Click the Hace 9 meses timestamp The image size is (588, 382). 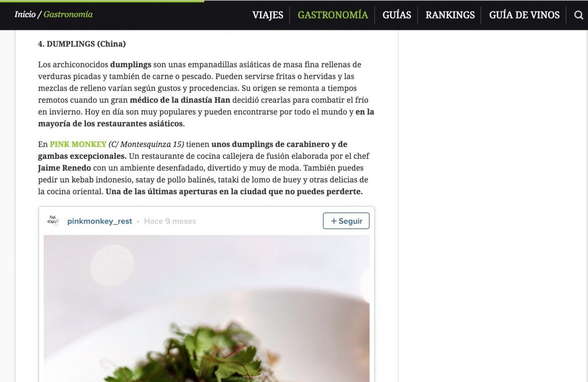tap(170, 221)
